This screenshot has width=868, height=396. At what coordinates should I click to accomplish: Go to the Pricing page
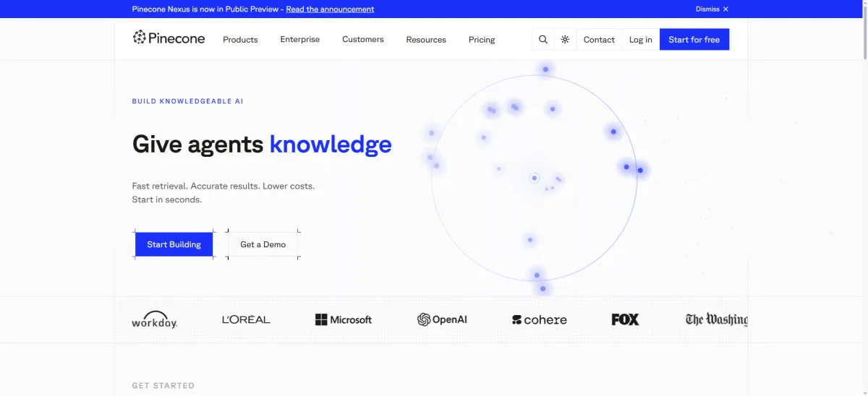pyautogui.click(x=482, y=40)
